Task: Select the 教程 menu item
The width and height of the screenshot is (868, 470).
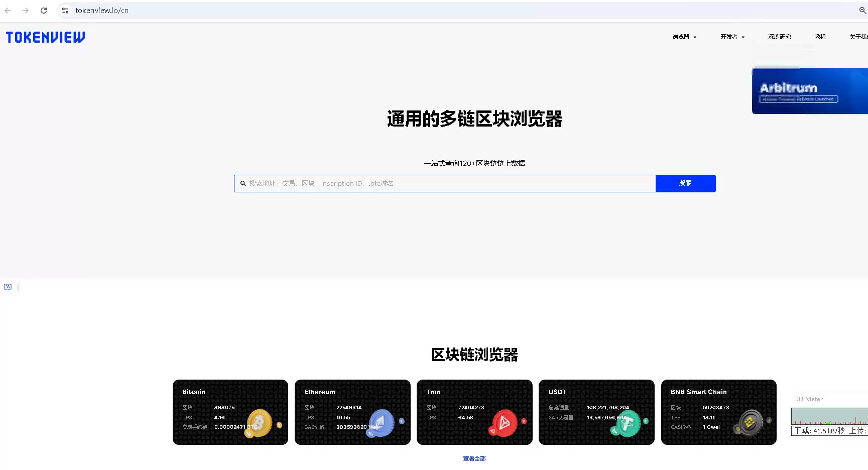Action: tap(820, 37)
